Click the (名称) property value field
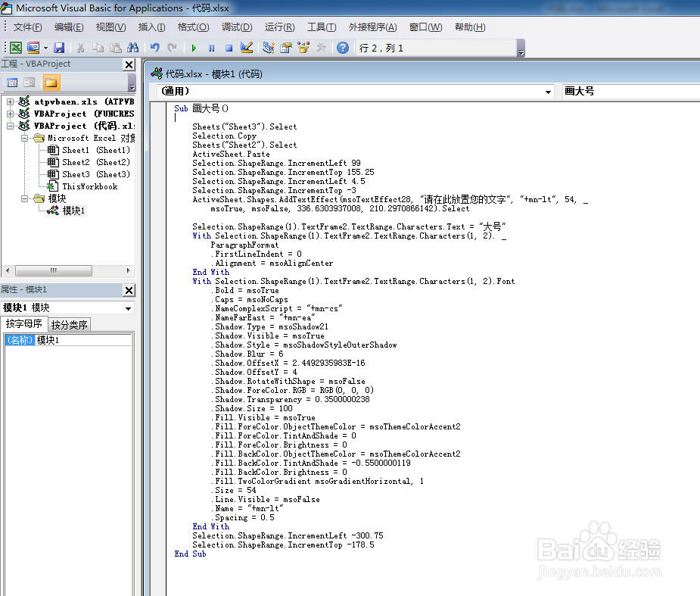The image size is (700, 596). [83, 340]
